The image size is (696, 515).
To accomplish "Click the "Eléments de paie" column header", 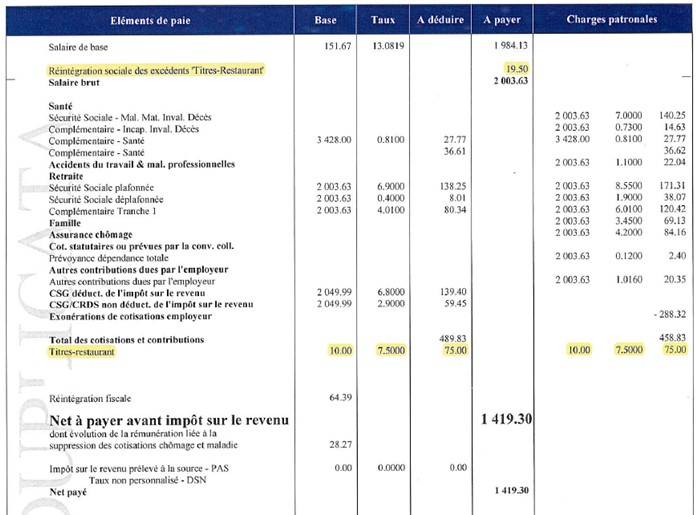I will click(150, 20).
